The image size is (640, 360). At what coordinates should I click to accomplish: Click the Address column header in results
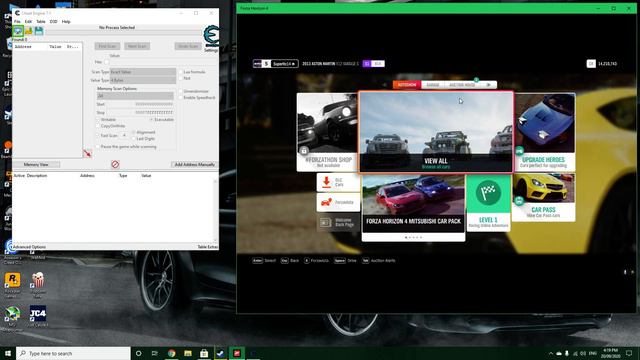(x=23, y=47)
